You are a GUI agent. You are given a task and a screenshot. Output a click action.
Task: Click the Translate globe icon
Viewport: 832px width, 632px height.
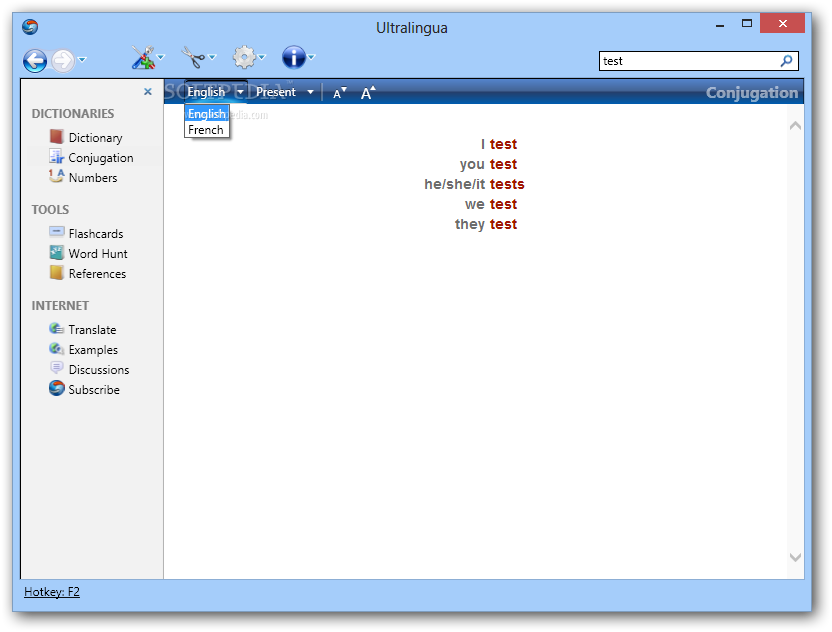click(x=56, y=328)
